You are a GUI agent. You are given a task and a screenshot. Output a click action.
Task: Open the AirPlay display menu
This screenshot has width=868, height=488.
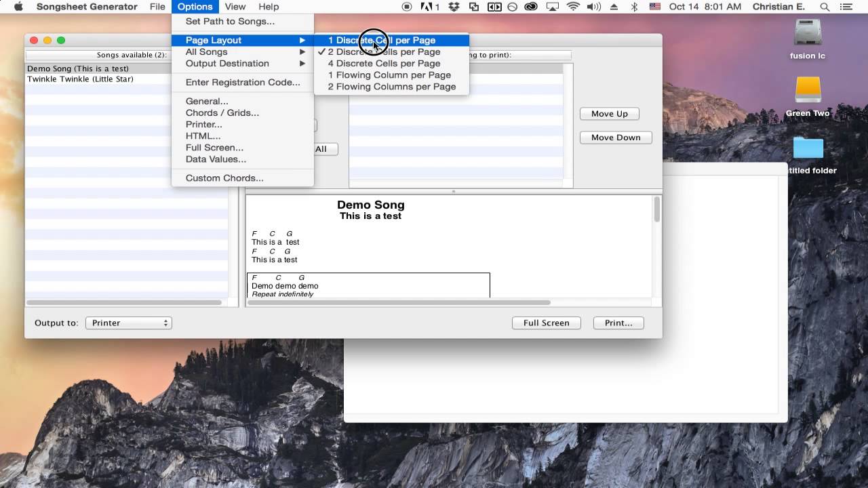point(553,7)
